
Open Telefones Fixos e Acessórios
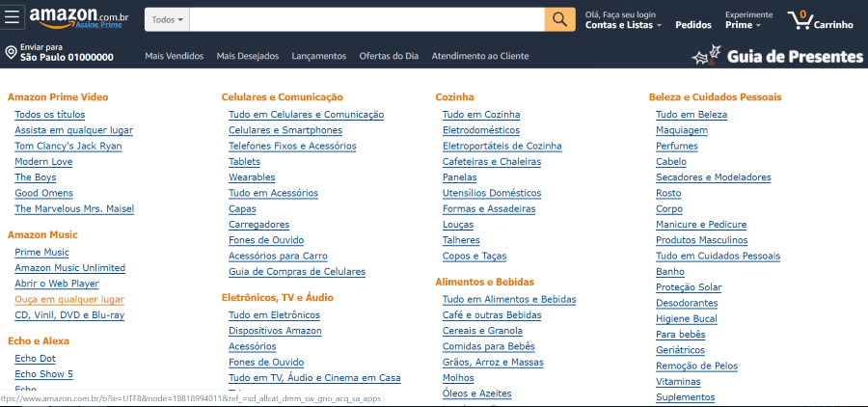pyautogui.click(x=292, y=147)
